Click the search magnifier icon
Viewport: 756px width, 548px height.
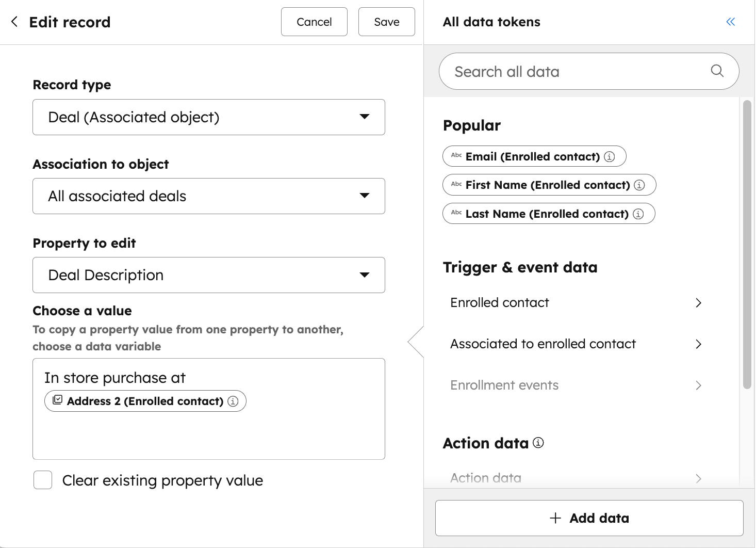pos(717,71)
